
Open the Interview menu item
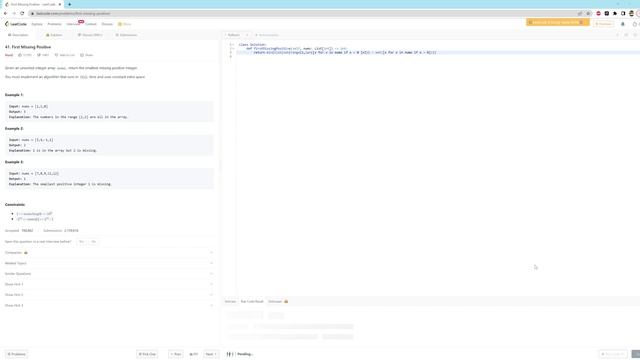[73, 24]
